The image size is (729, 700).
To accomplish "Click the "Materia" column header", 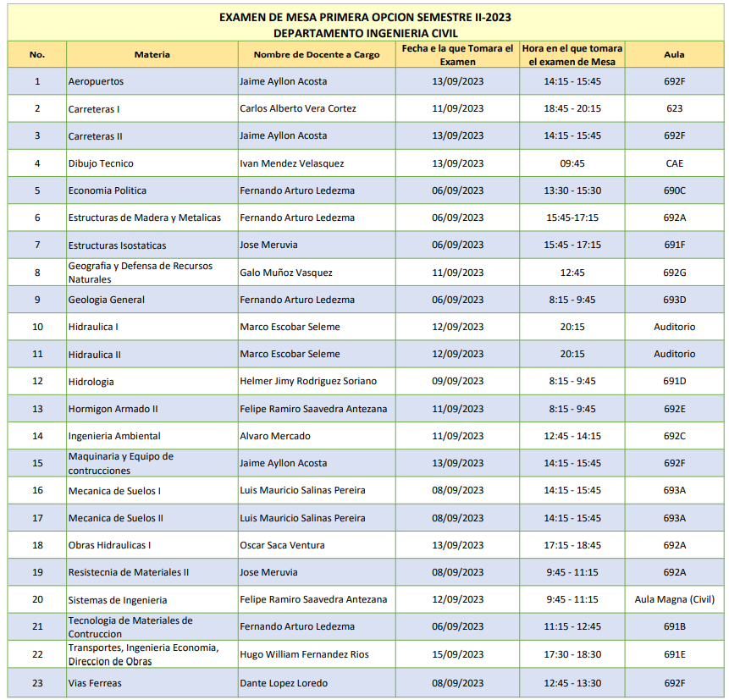I will 152,54.
